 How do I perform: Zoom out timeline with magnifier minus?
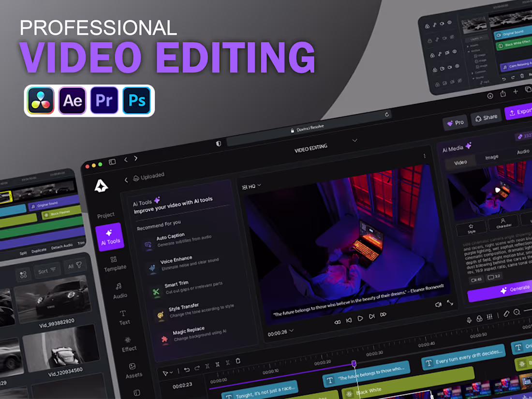click(517, 312)
